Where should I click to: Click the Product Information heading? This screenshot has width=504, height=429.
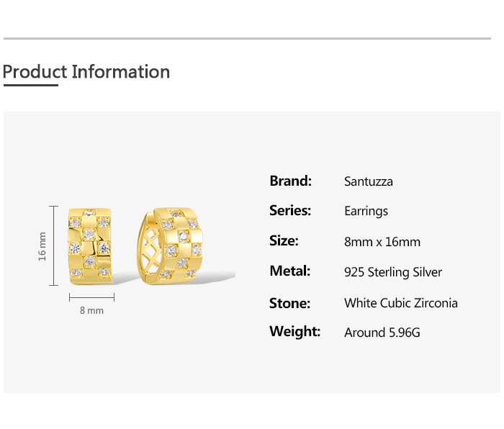(86, 72)
